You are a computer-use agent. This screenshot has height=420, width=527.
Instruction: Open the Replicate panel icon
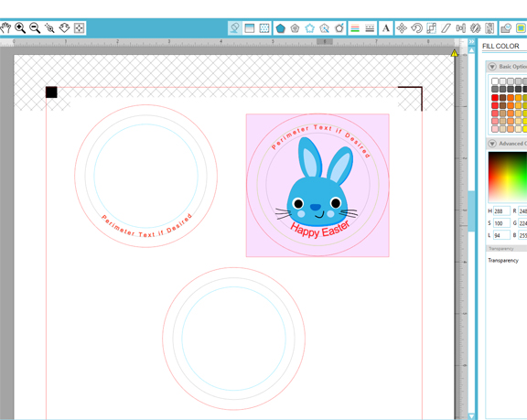pos(475,28)
